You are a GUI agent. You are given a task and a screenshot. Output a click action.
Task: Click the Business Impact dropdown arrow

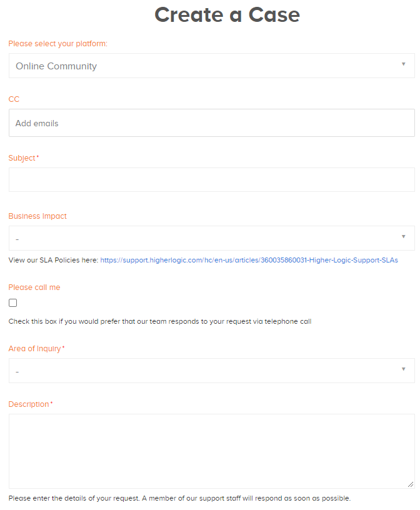[403, 236]
